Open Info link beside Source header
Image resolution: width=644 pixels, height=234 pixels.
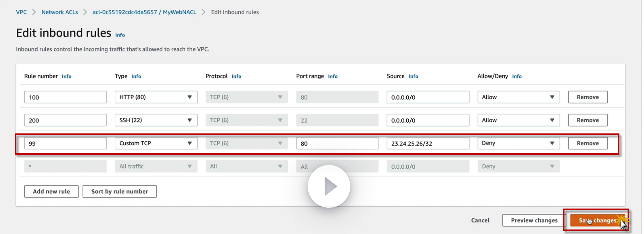[x=413, y=76]
